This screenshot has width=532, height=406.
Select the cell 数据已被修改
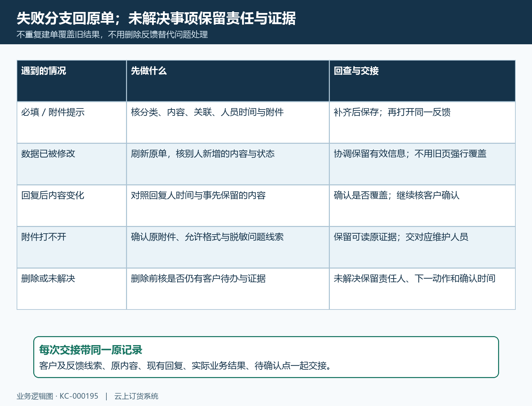tap(71, 164)
